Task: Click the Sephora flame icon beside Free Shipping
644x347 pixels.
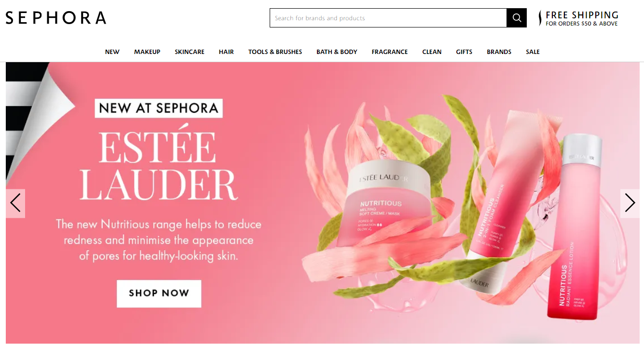Action: pos(540,18)
